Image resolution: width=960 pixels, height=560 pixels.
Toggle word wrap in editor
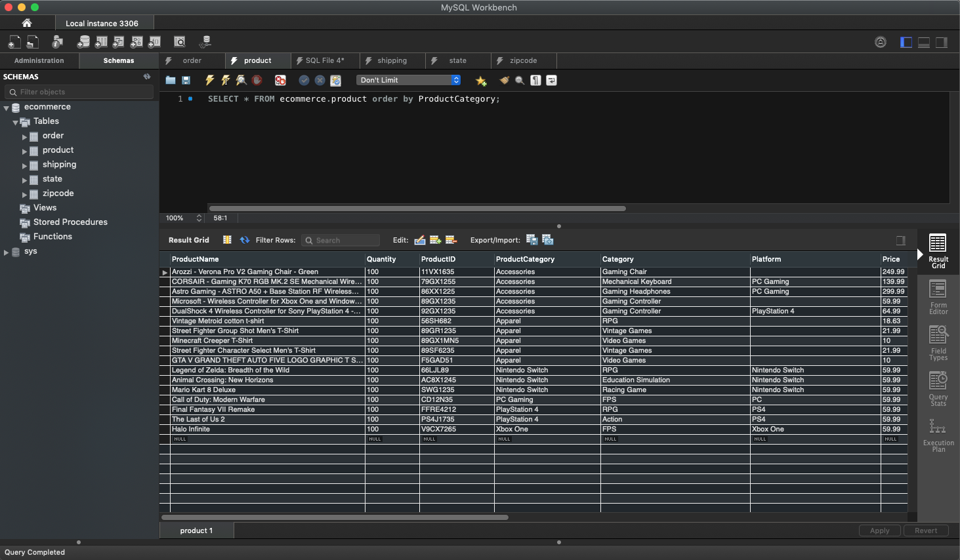(x=551, y=80)
